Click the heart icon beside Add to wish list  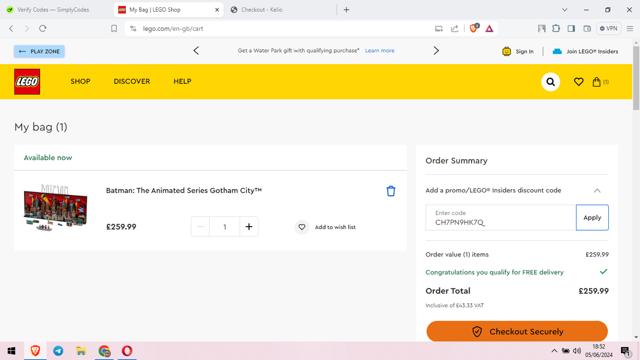click(302, 227)
